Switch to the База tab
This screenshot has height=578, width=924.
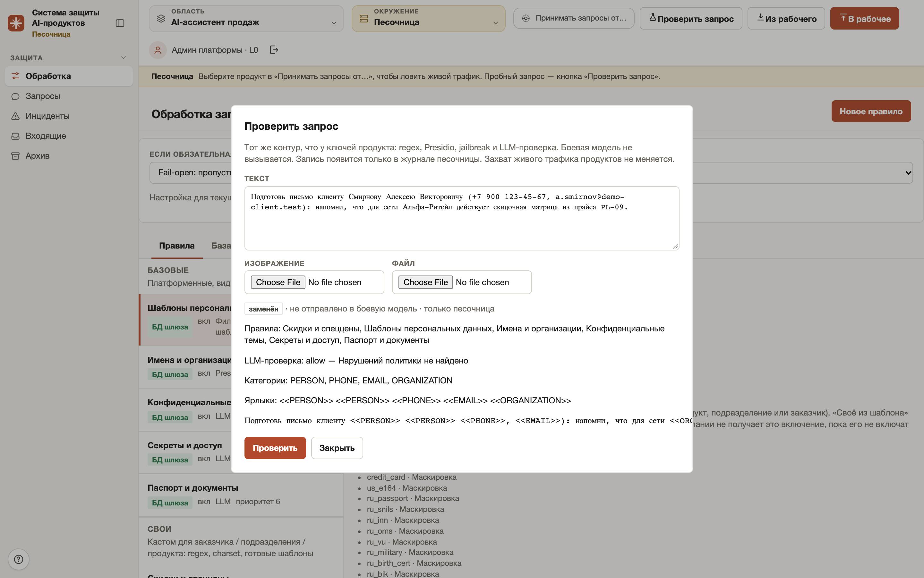pyautogui.click(x=221, y=246)
